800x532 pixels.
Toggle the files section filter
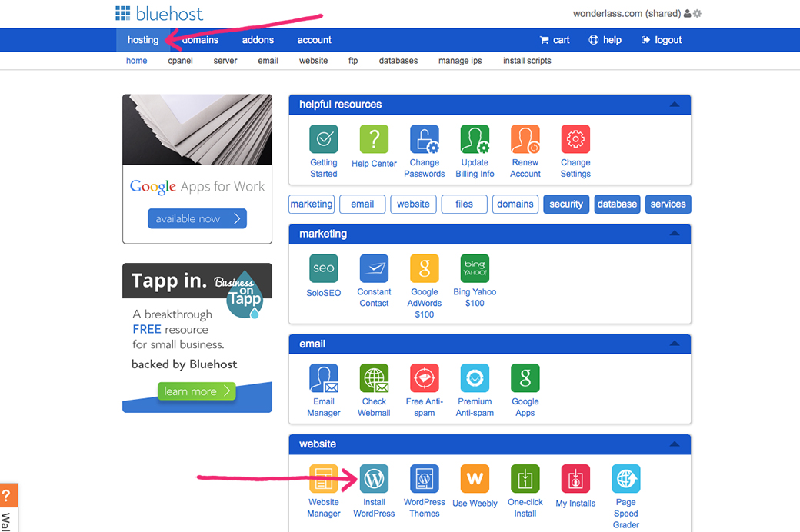tap(465, 204)
